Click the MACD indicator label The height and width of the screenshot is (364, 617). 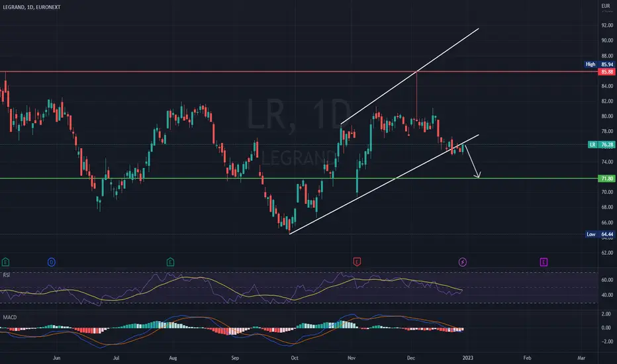point(10,317)
